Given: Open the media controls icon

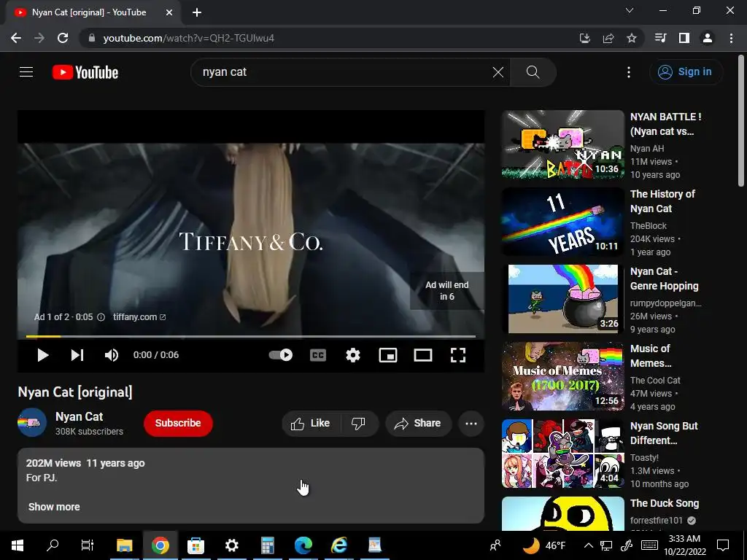Looking at the screenshot, I should coord(661,38).
